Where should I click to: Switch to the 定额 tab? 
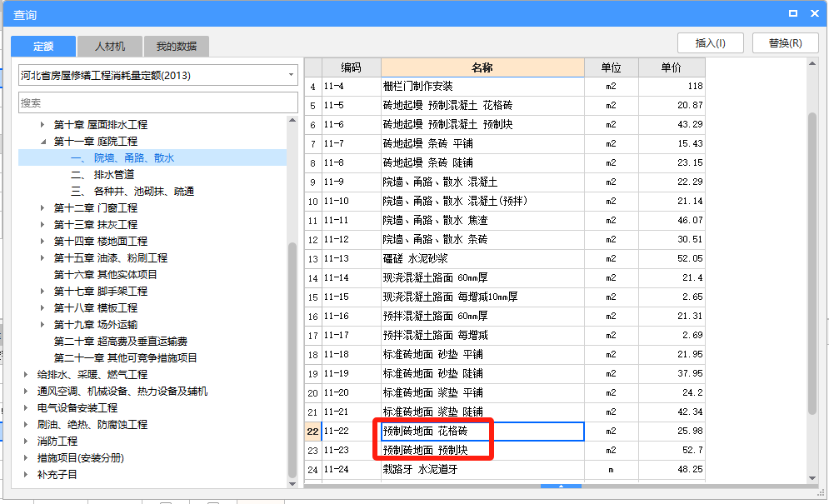[43, 47]
